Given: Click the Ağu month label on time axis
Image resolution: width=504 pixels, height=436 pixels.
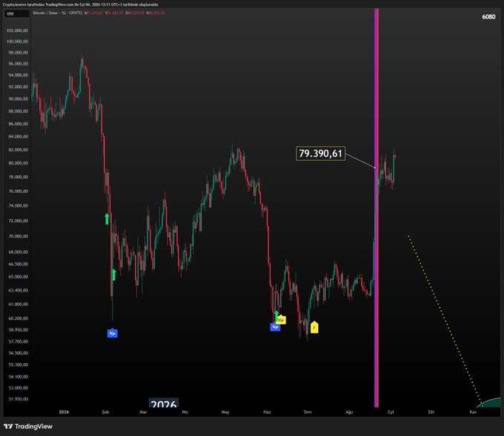Looking at the screenshot, I should [349, 412].
